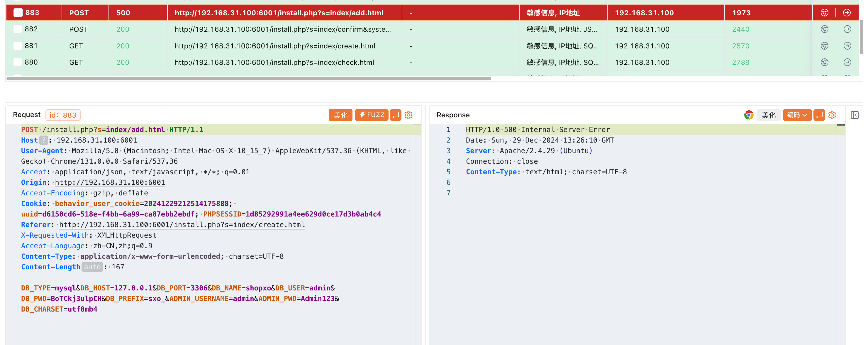Viewport: 868px width, 345px height.
Task: Select the check.html URL in row 880
Action: [x=274, y=62]
